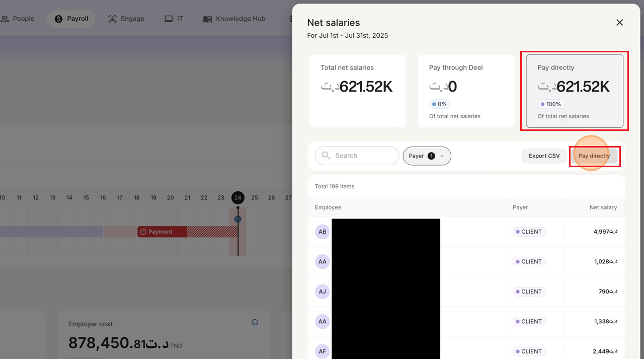The width and height of the screenshot is (644, 359).
Task: Click the warning icon on Payment bar
Action: pyautogui.click(x=143, y=232)
